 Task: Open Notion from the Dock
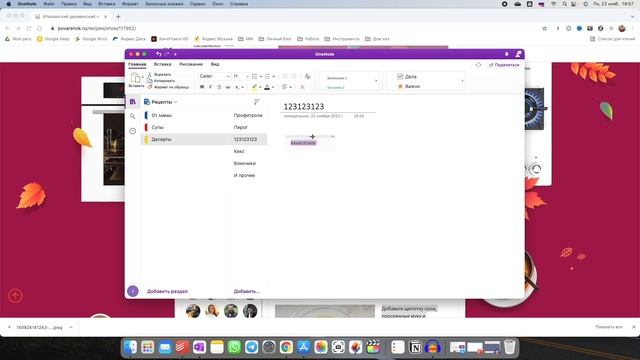(x=415, y=347)
